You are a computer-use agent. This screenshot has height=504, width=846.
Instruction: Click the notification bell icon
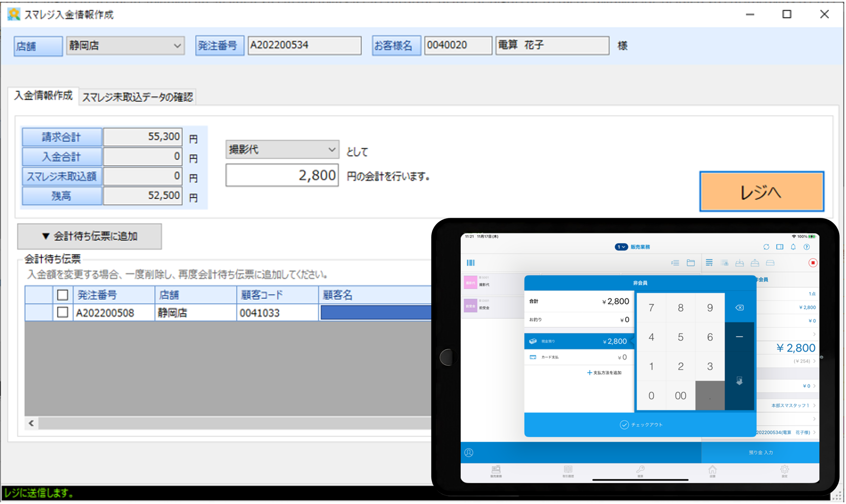[x=793, y=247]
